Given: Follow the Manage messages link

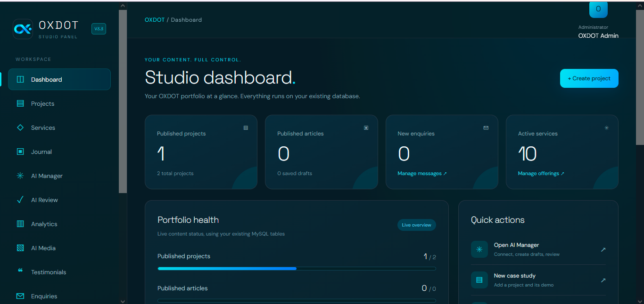Looking at the screenshot, I should pos(422,173).
